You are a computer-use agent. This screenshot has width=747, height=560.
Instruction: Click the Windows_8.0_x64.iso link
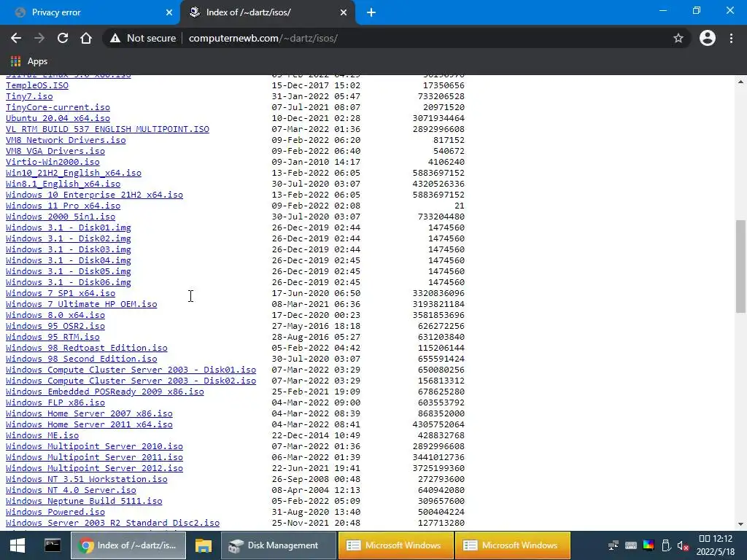[x=55, y=315]
